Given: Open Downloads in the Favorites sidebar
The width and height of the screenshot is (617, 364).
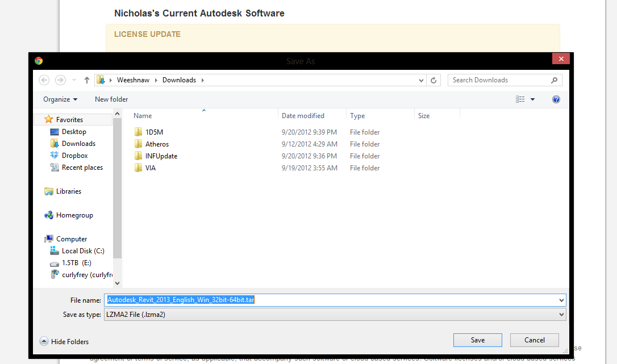Looking at the screenshot, I should coord(78,144).
